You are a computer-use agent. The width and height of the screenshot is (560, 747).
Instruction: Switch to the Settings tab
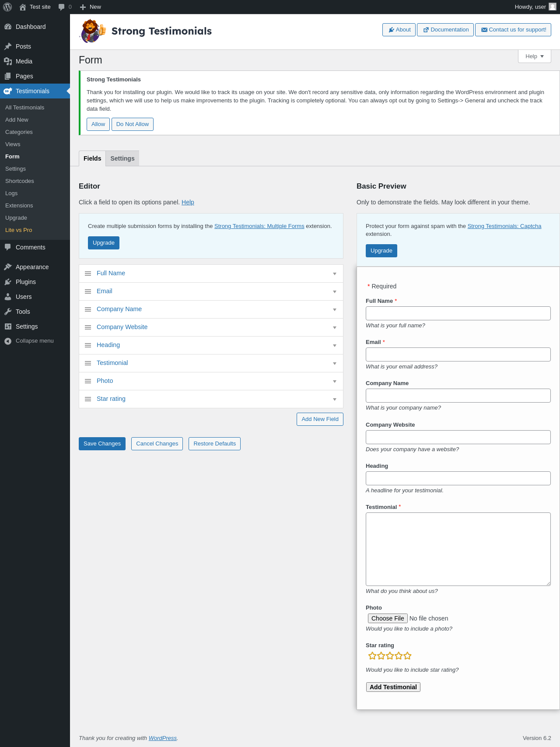122,158
